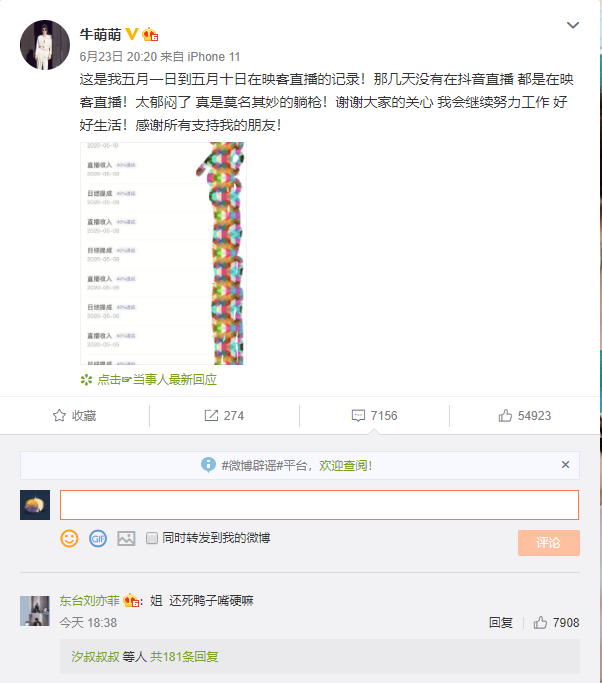Attach an image to the comment
The image size is (602, 683).
click(126, 539)
